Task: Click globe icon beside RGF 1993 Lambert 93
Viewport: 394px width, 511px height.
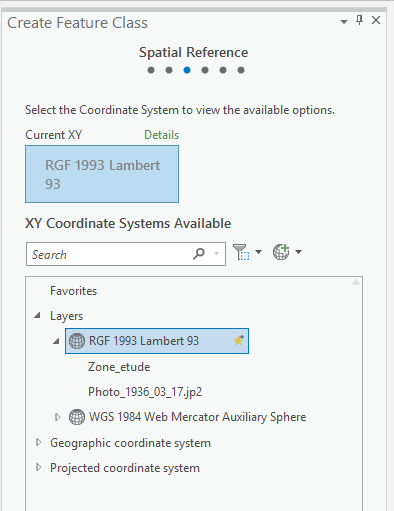Action: pyautogui.click(x=77, y=341)
